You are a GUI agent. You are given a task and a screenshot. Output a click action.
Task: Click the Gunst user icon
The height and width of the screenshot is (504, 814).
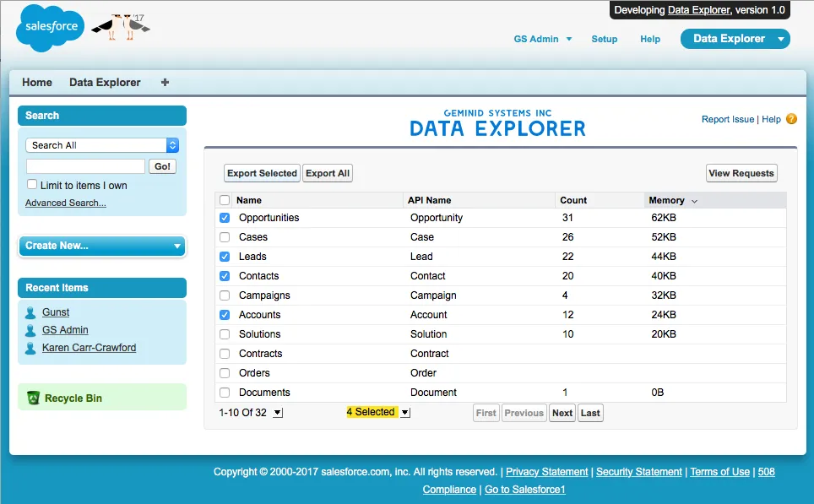[x=30, y=312]
